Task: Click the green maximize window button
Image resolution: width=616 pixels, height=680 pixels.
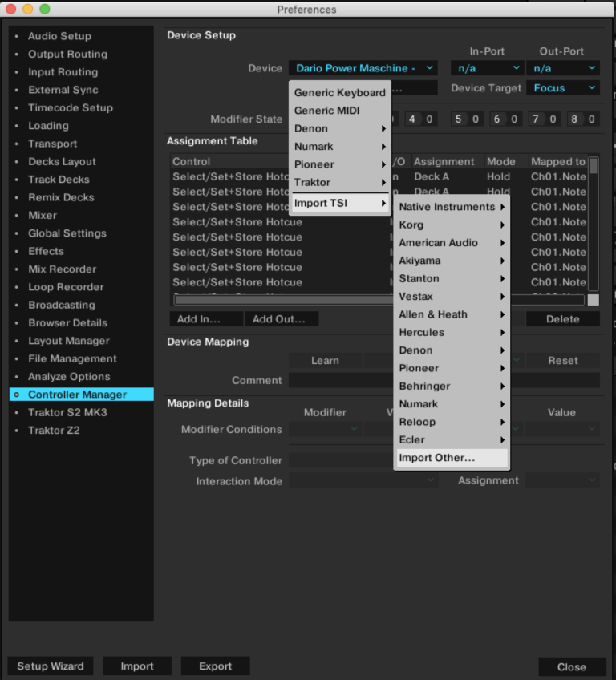Action: 45,9
